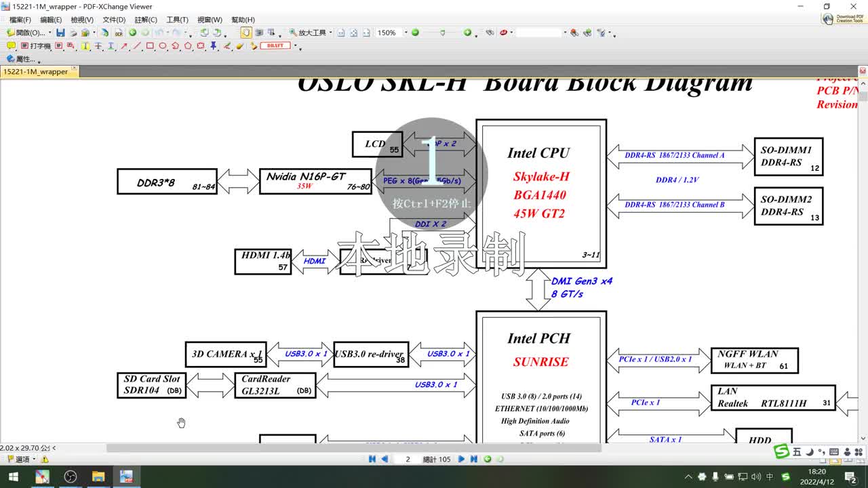
Task: Open the zoom percentage dropdown arrow
Action: 406,33
